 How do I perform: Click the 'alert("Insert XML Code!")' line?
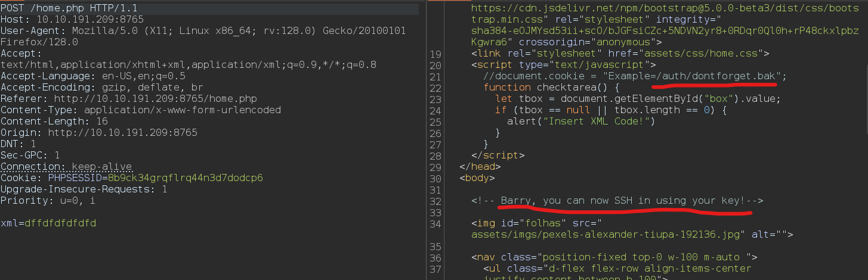point(582,122)
